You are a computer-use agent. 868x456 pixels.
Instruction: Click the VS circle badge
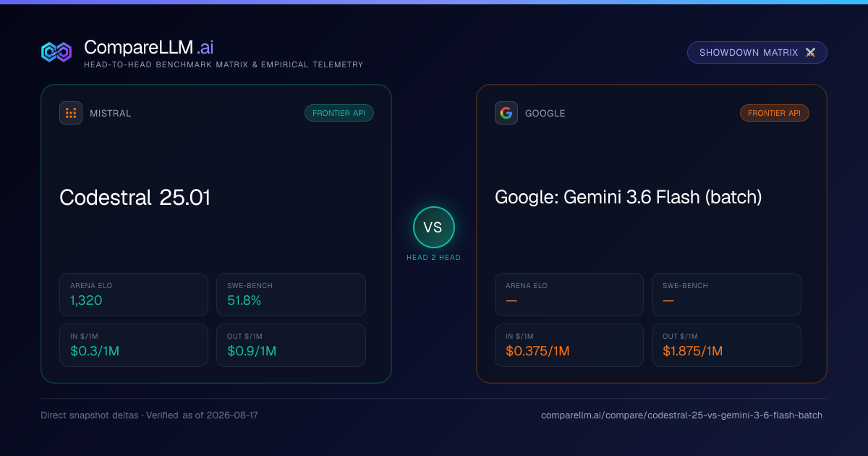click(433, 227)
